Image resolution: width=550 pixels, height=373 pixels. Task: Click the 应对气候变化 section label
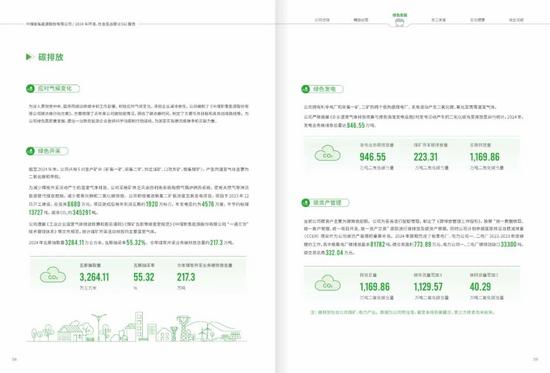coord(55,89)
